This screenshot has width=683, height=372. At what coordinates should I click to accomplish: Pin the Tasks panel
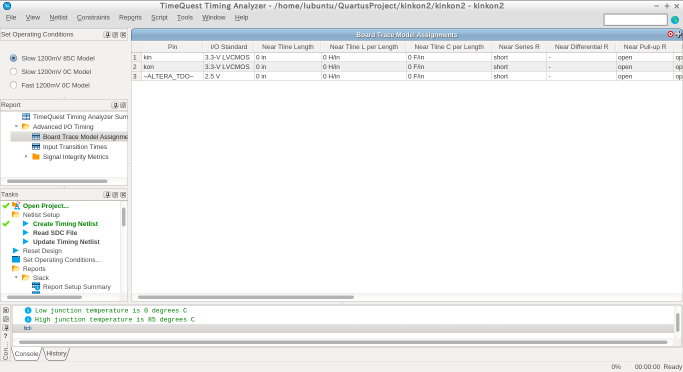coord(107,195)
